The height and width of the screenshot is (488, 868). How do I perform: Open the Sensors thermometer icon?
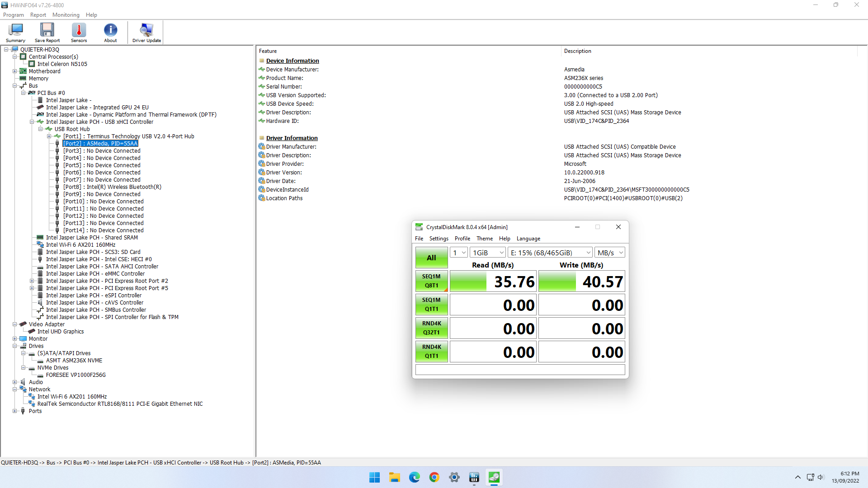[79, 33]
